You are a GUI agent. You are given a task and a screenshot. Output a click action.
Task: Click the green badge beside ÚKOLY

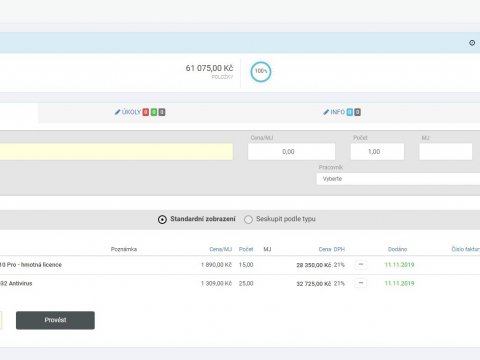[154, 112]
